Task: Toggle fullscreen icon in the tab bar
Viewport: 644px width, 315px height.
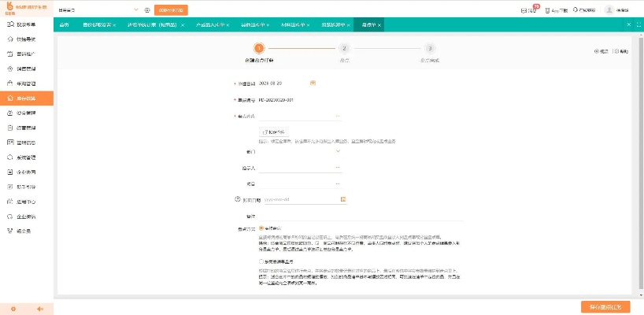Action: (638, 25)
